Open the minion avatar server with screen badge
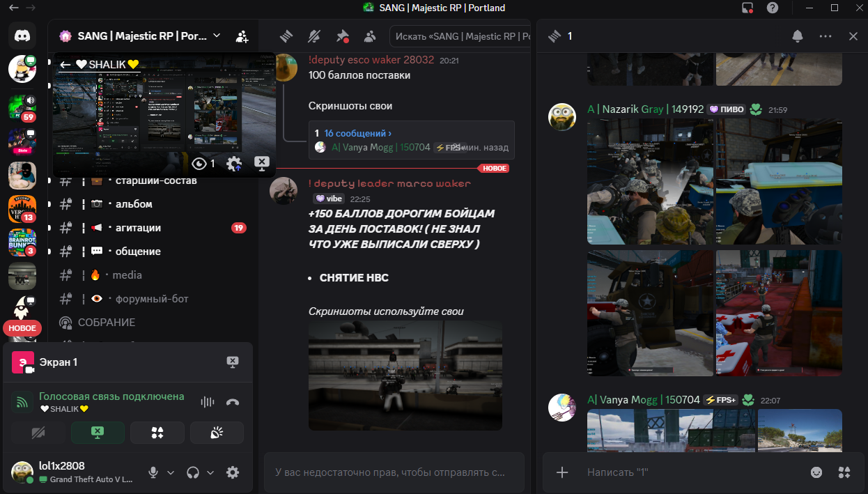The image size is (868, 494). 22,68
